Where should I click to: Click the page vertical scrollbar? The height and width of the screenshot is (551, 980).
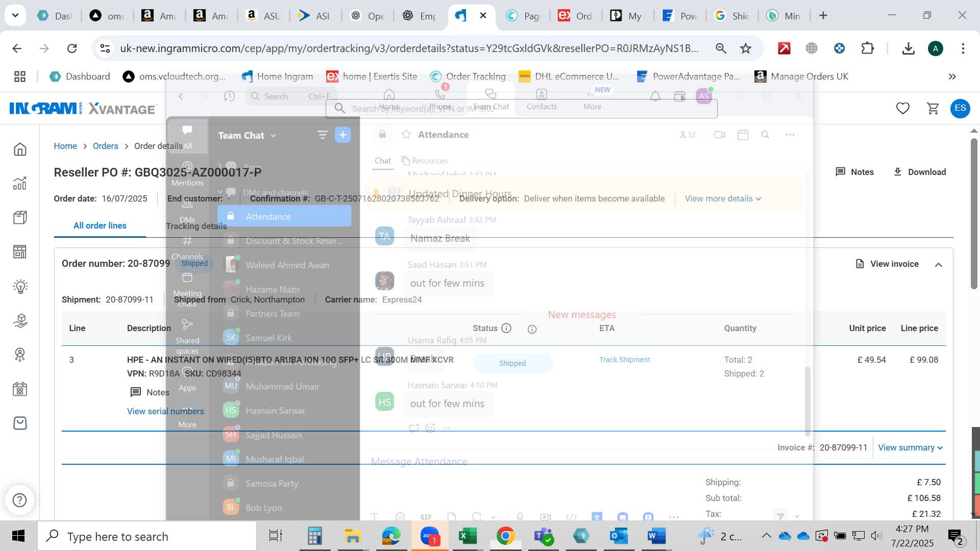tap(974, 213)
